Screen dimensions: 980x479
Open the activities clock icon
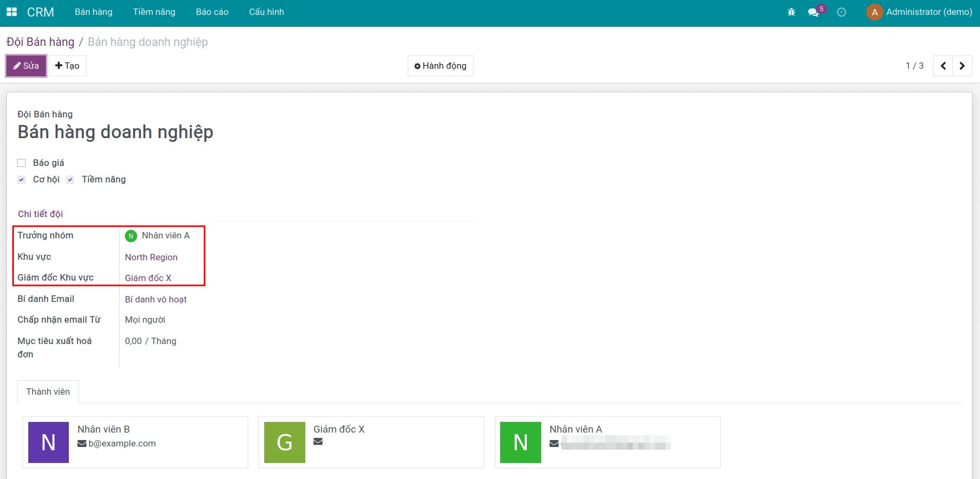pos(841,12)
